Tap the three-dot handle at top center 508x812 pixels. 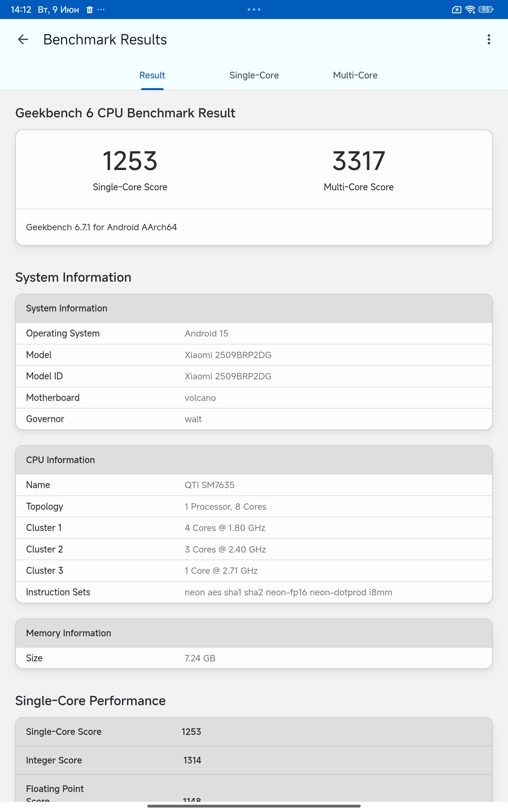(254, 10)
